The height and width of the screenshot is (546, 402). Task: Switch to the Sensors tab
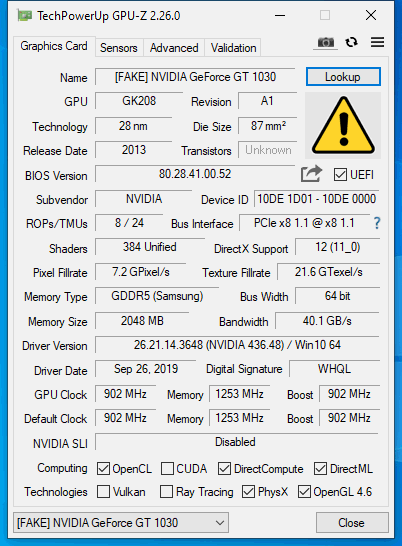pos(119,48)
